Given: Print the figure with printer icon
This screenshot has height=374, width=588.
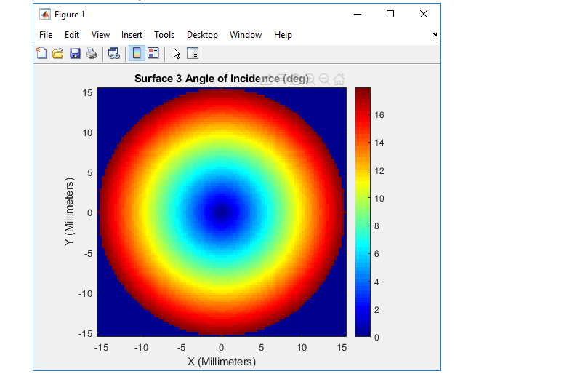Looking at the screenshot, I should (x=92, y=53).
